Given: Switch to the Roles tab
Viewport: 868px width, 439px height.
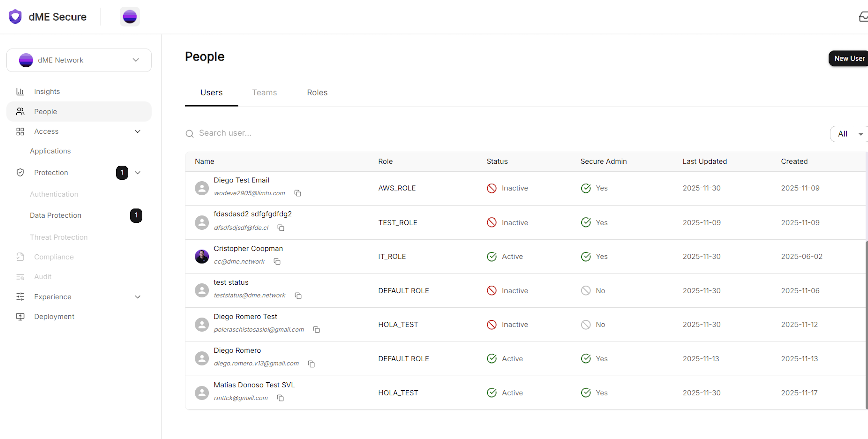Looking at the screenshot, I should pyautogui.click(x=317, y=92).
